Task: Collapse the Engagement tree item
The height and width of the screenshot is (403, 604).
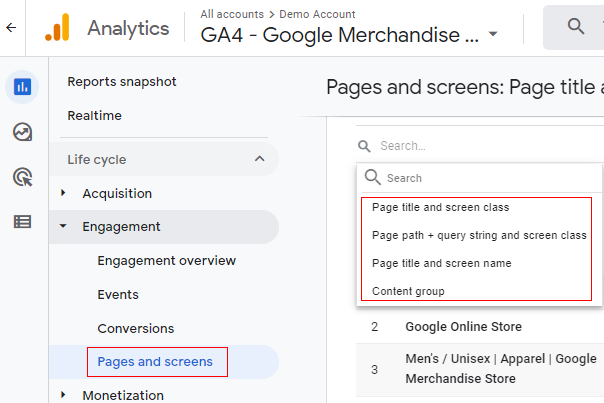Action: [63, 226]
